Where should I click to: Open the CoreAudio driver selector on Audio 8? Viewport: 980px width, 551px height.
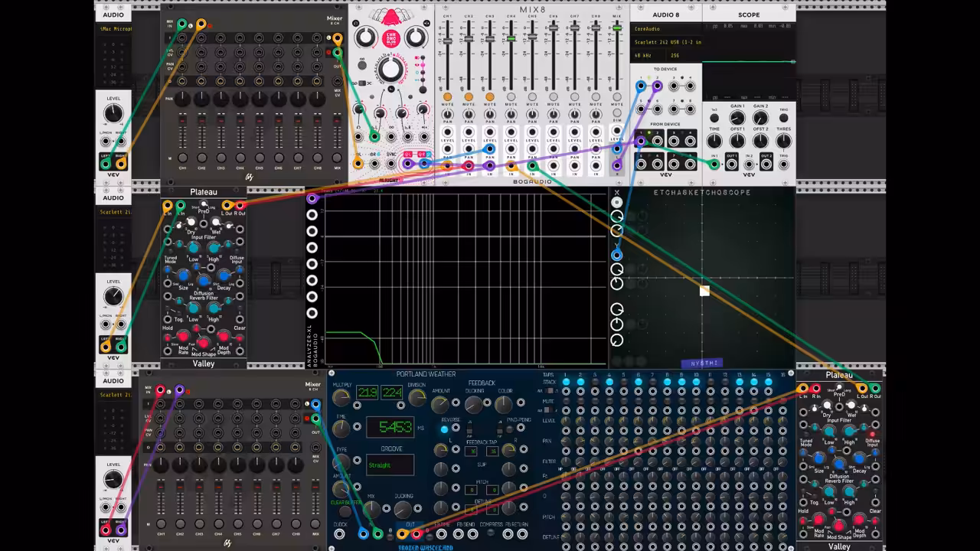[666, 29]
